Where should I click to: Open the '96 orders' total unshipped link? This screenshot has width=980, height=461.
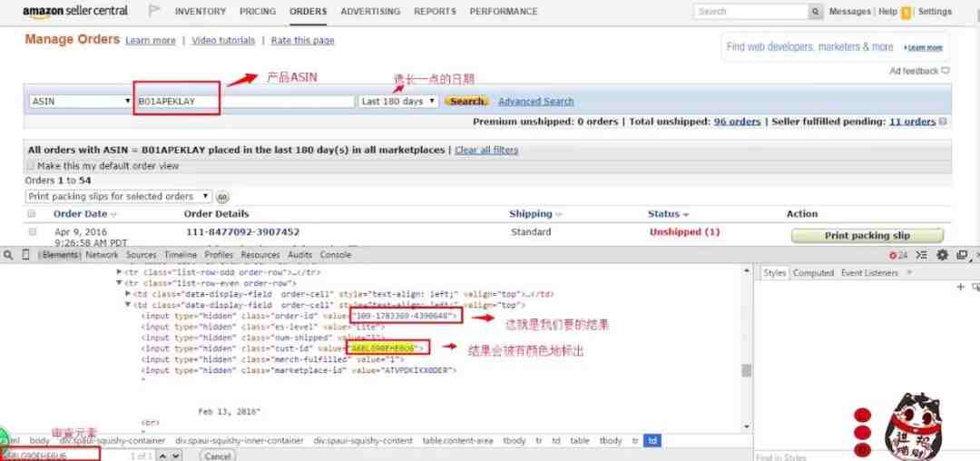coord(737,122)
